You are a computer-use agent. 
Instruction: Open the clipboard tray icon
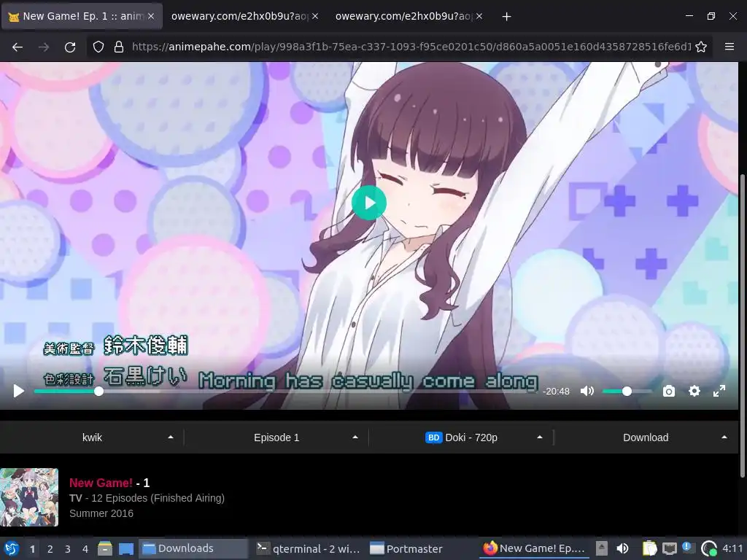(649, 548)
